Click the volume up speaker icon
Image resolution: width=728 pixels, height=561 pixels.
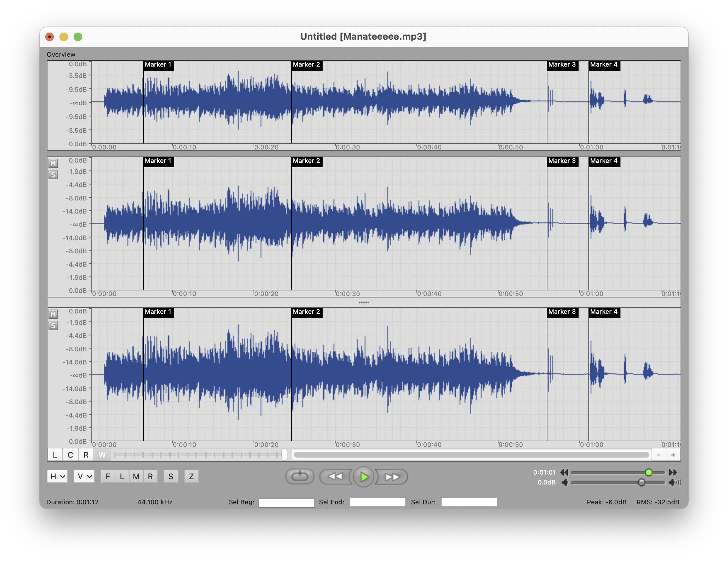pos(675,482)
